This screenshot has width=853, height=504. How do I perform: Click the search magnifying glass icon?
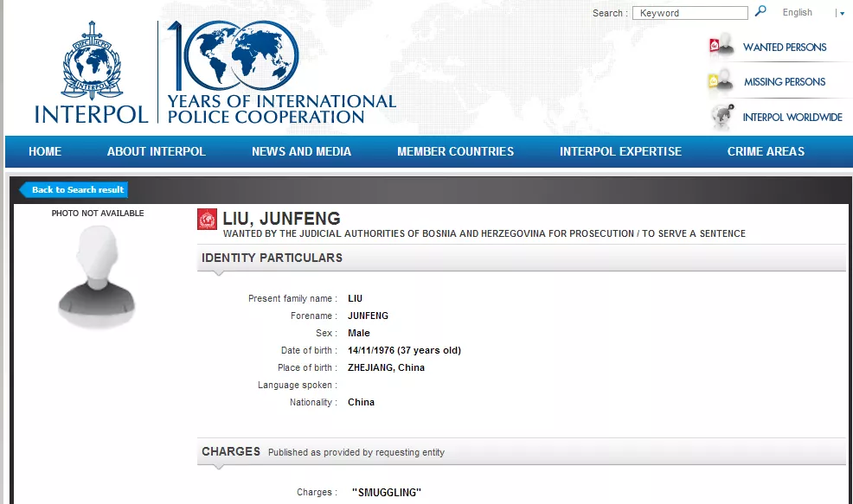pyautogui.click(x=760, y=11)
